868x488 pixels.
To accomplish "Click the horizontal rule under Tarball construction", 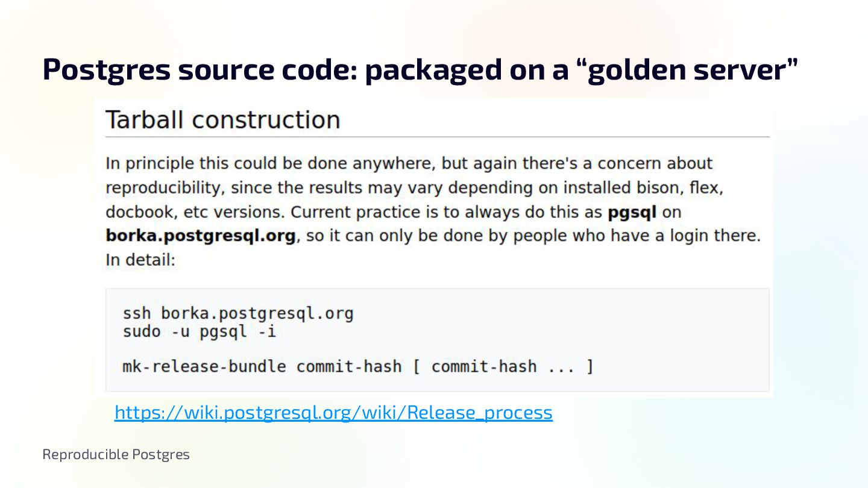I will 437,137.
